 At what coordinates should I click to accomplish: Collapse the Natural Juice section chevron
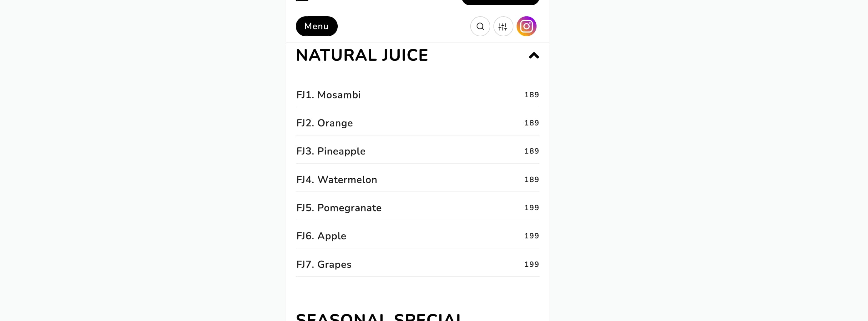(x=534, y=56)
